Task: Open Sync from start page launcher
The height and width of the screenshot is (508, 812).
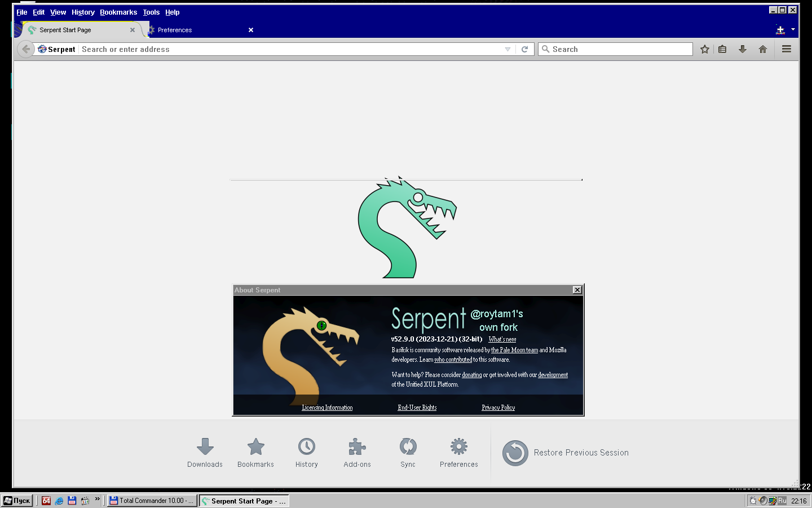Action: click(x=408, y=453)
